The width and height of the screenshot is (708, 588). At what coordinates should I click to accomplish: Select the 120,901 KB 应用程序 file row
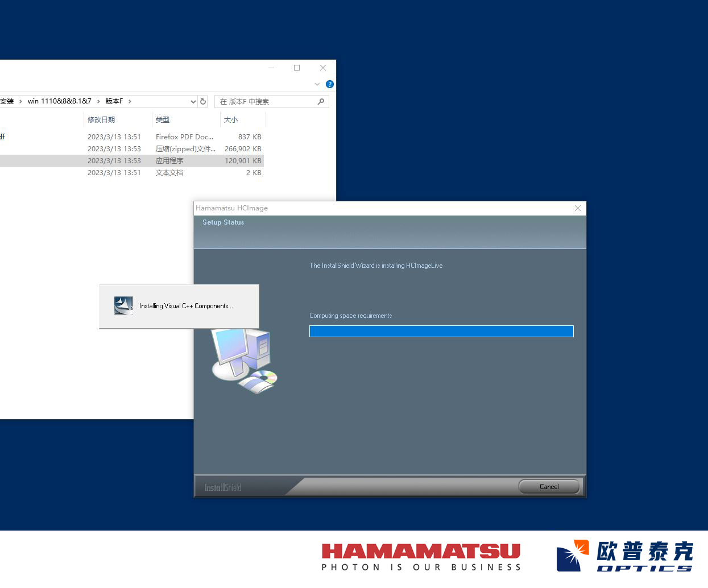[169, 161]
